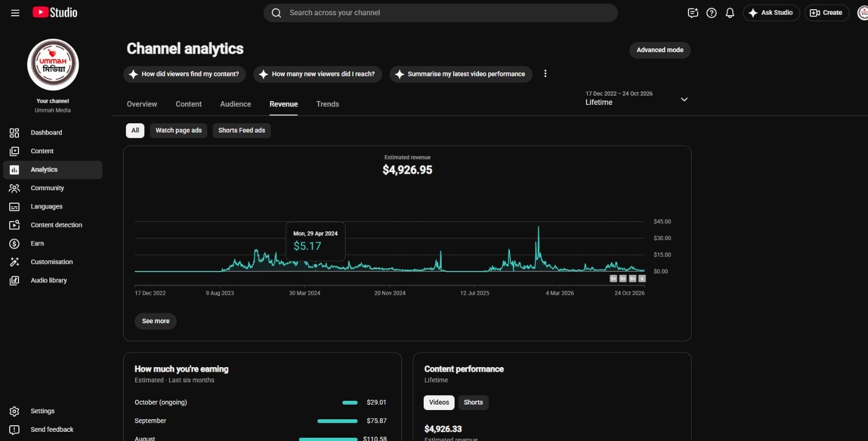
Task: Expand the Lifetime date range dropdown
Action: coord(636,99)
